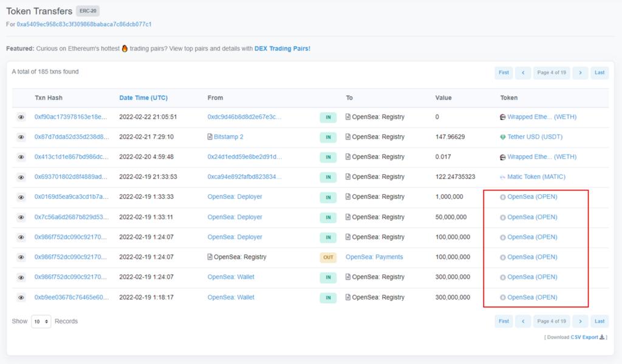Open the address 0xa5409ec958c83c3f309868babaca7c86dcb077c1

84,24
